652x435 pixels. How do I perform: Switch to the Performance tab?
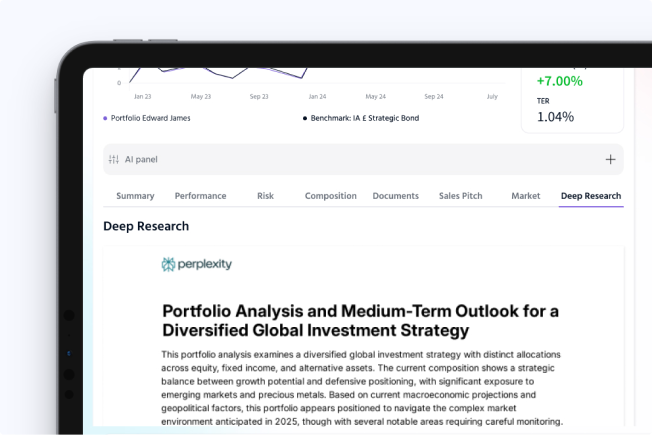(200, 196)
